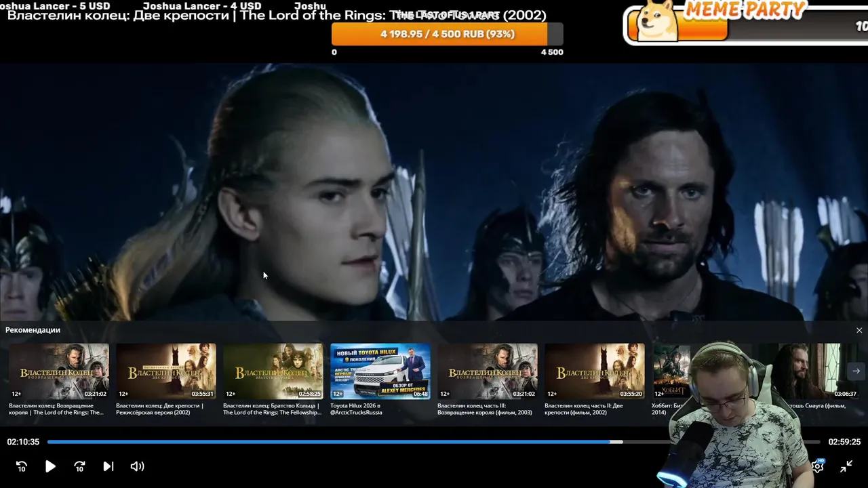The image size is (868, 488).
Task: Click title 'Властелин колец часть III: Возвращение короля'
Action: (485, 409)
